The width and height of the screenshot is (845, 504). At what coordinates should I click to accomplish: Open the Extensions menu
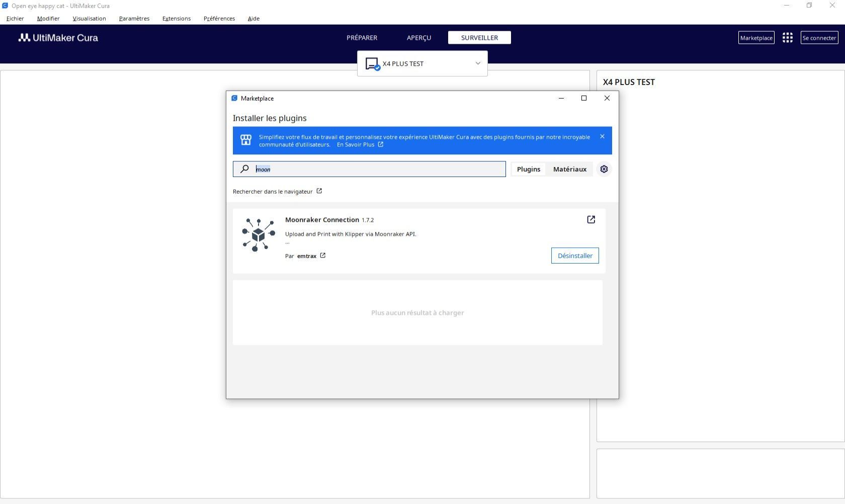click(177, 19)
